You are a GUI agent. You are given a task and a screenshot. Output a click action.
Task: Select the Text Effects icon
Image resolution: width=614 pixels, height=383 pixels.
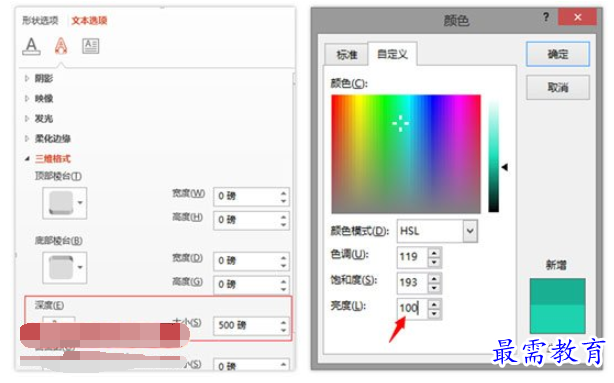point(61,46)
